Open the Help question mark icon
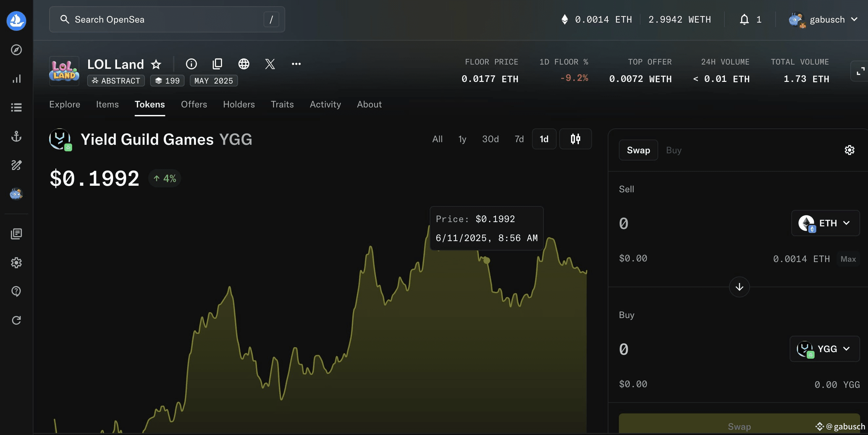The height and width of the screenshot is (435, 868). coord(16,291)
